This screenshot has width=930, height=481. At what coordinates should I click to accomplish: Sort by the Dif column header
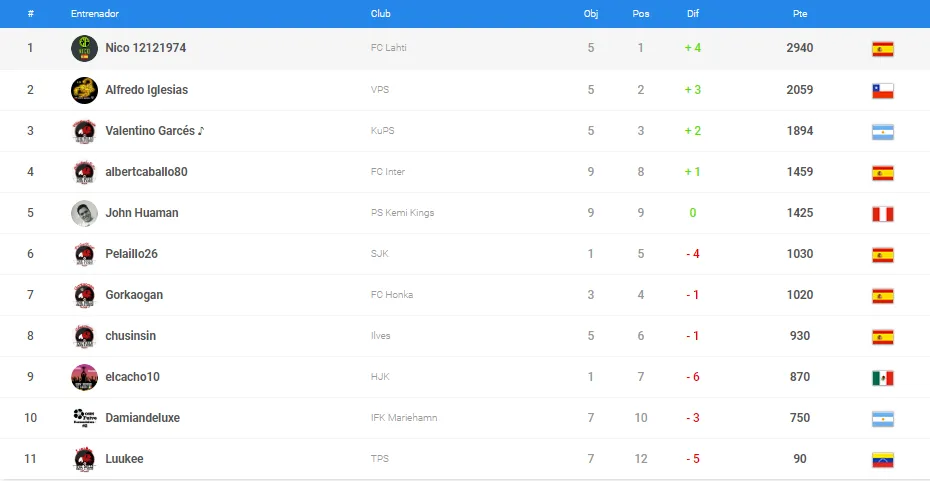693,14
